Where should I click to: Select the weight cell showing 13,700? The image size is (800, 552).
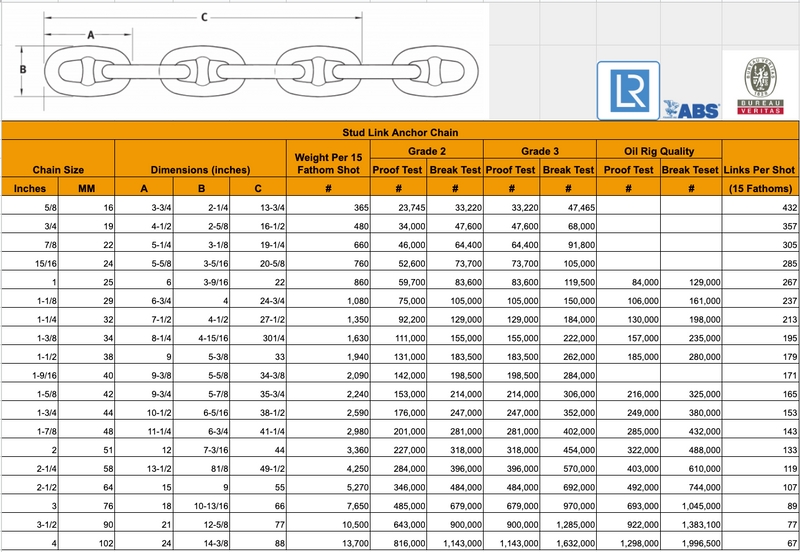[328, 542]
